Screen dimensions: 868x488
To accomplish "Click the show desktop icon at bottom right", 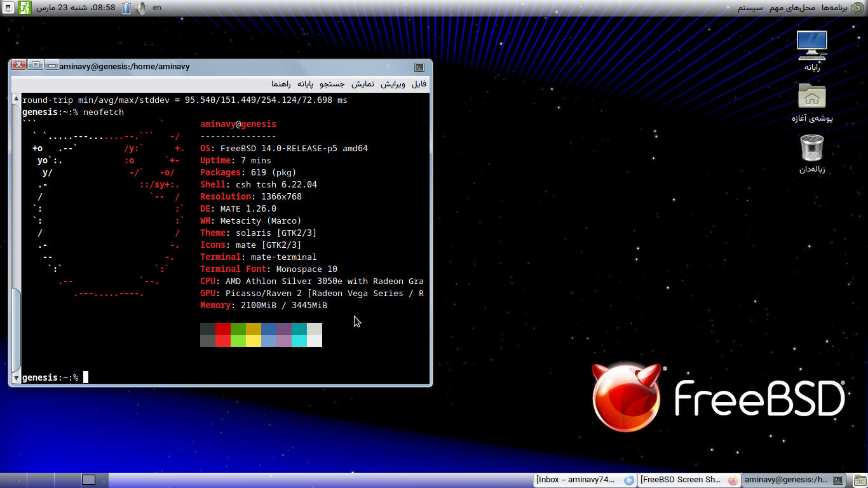I will (x=858, y=480).
